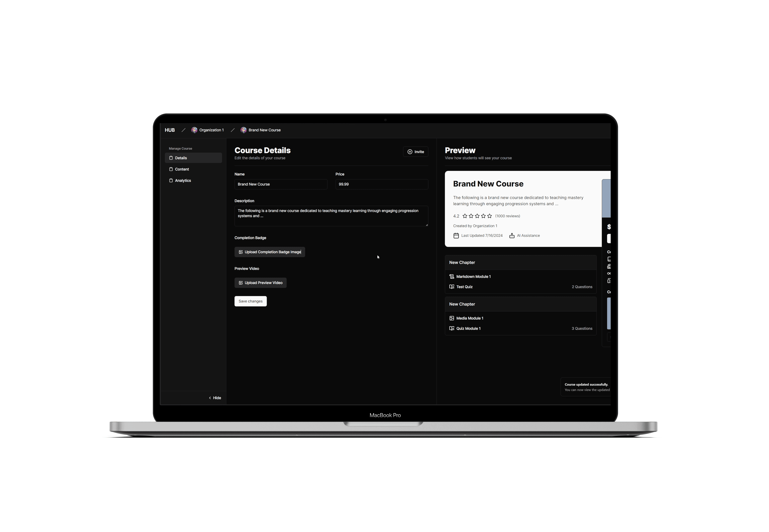Click the Save changes button
The width and height of the screenshot is (769, 532).
click(250, 301)
